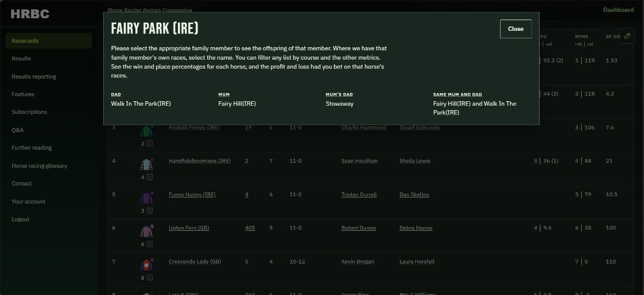Open Horse racing glossary
The image size is (644, 295).
pyautogui.click(x=40, y=165)
